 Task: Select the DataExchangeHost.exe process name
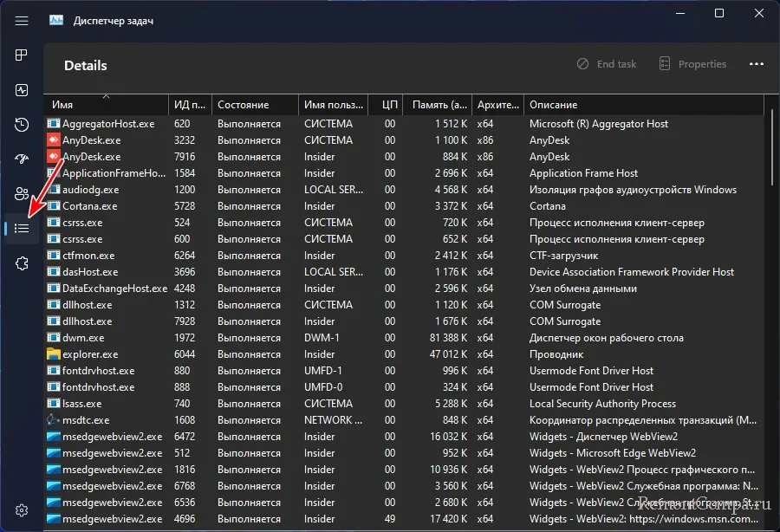click(x=115, y=289)
